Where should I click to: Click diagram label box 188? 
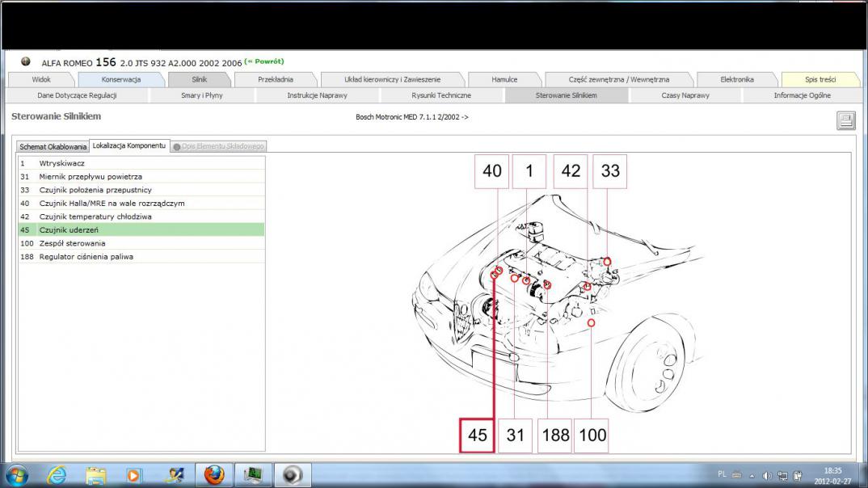pyautogui.click(x=555, y=435)
